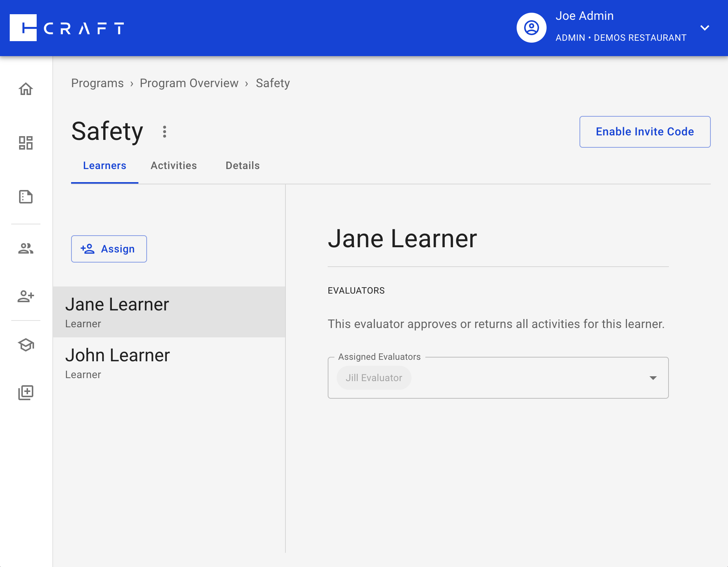The width and height of the screenshot is (728, 567).
Task: Switch to the Activities tab
Action: pos(174,165)
